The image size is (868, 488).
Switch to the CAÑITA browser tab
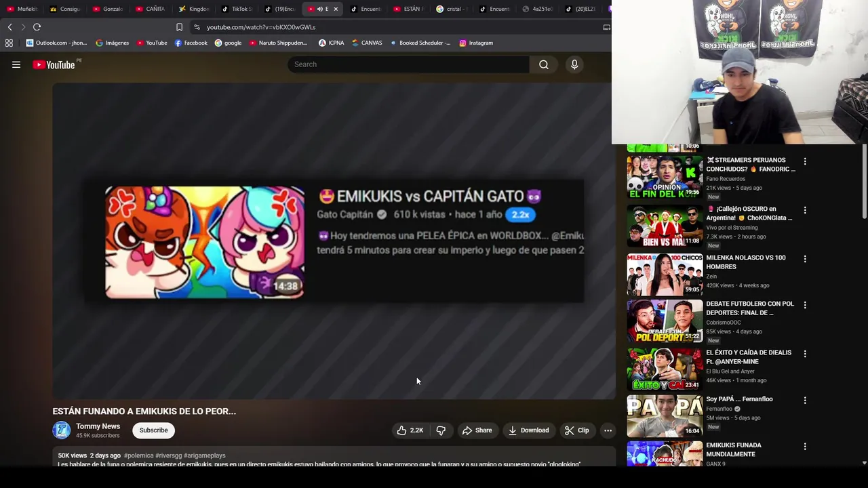pos(151,9)
